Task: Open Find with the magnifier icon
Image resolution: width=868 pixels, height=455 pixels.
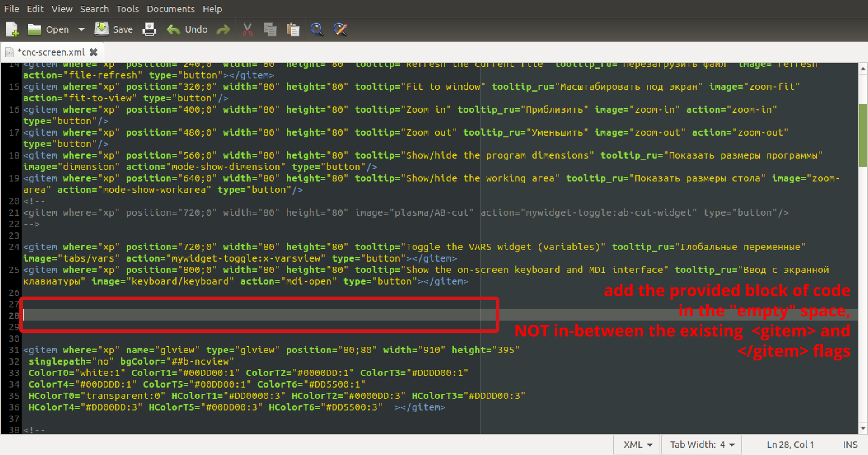Action: [x=316, y=29]
